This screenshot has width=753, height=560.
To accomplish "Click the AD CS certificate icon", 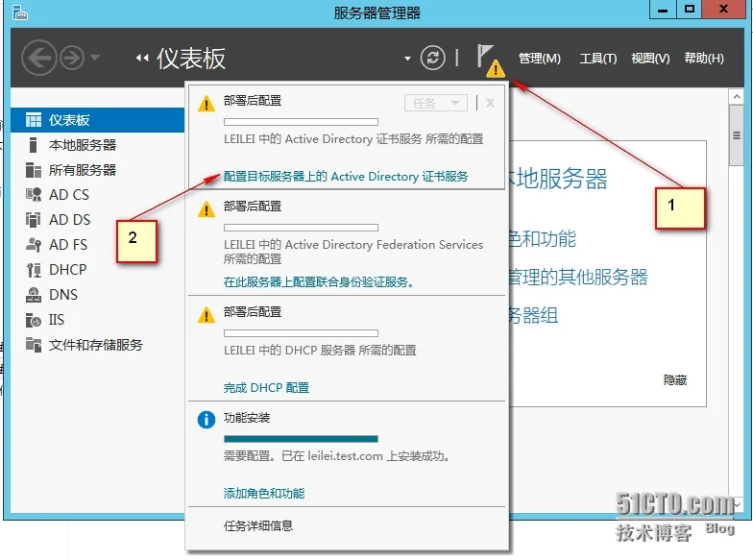I will tap(33, 195).
